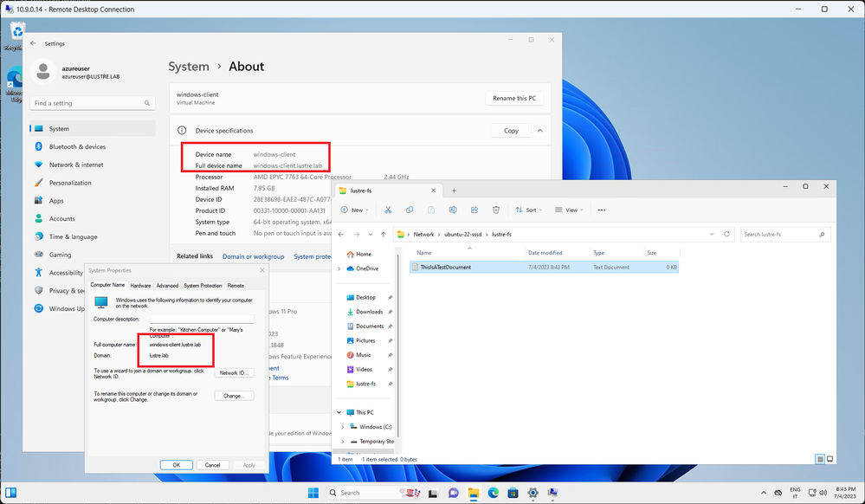The width and height of the screenshot is (865, 504).
Task: Expand OneDrive in the navigation pane
Action: [x=339, y=268]
